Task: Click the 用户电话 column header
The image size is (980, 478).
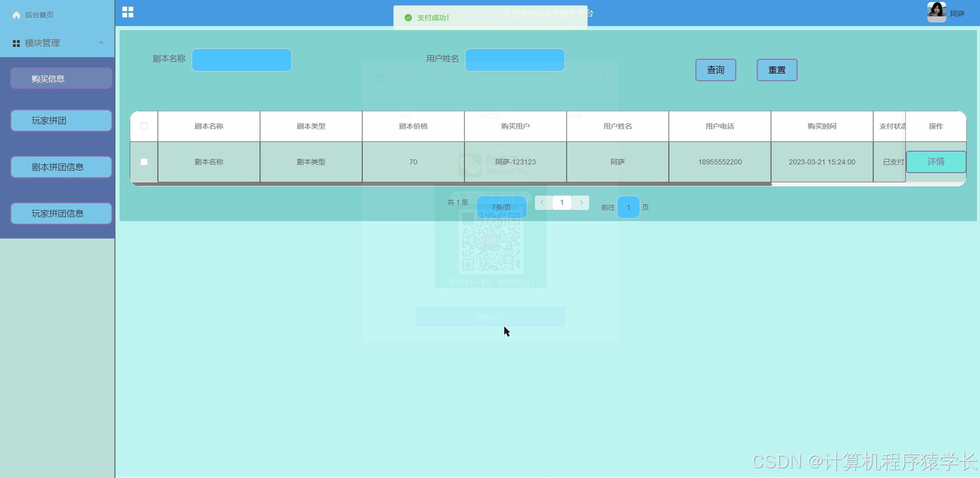Action: (x=720, y=126)
